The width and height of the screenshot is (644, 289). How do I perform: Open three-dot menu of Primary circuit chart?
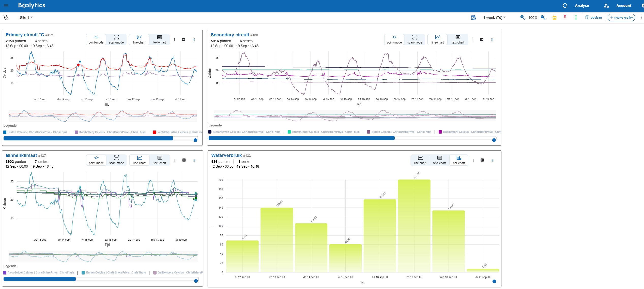pos(174,40)
